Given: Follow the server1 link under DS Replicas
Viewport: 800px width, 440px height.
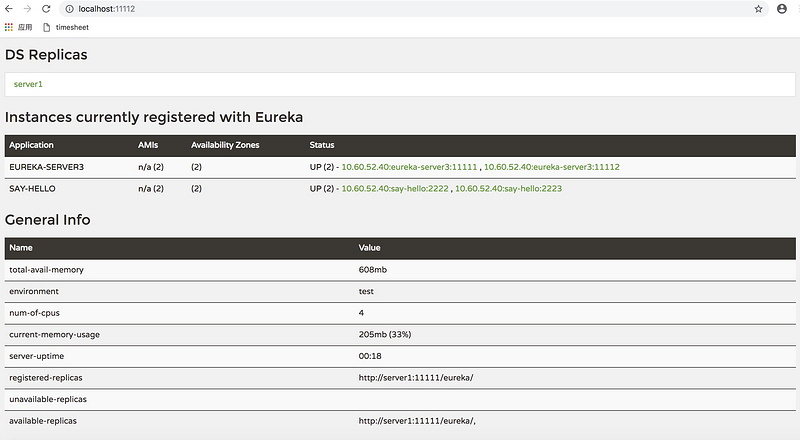Looking at the screenshot, I should (x=28, y=84).
